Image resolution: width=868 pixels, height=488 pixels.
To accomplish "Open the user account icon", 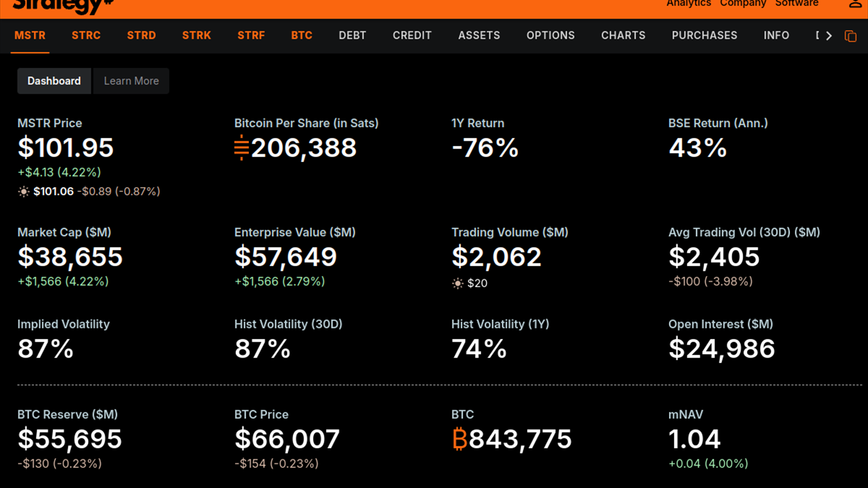I will click(855, 3).
